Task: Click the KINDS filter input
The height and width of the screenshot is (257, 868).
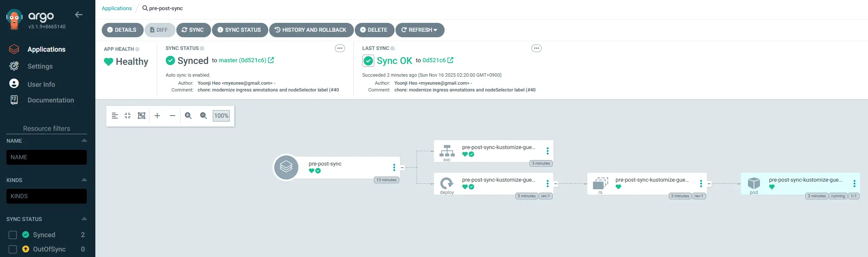Action: [x=47, y=196]
